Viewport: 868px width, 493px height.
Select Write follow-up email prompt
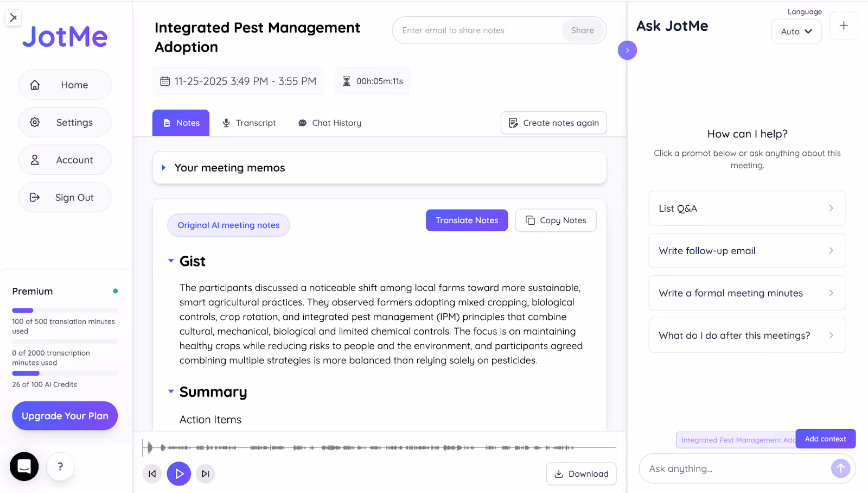coord(747,250)
